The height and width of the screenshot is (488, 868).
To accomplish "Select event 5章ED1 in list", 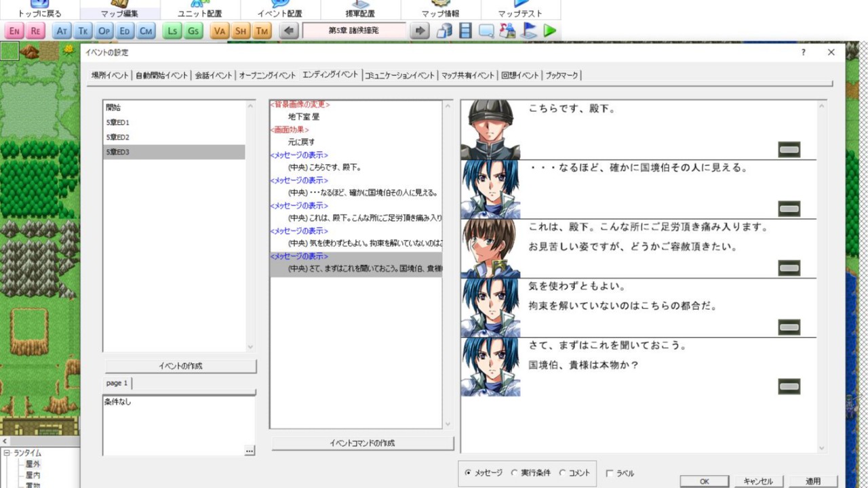I will coord(174,123).
